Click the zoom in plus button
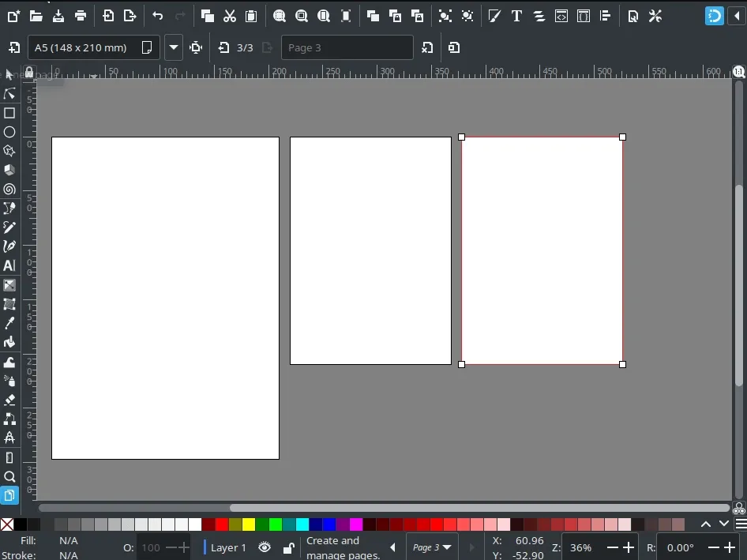Image resolution: width=747 pixels, height=560 pixels. 629,547
